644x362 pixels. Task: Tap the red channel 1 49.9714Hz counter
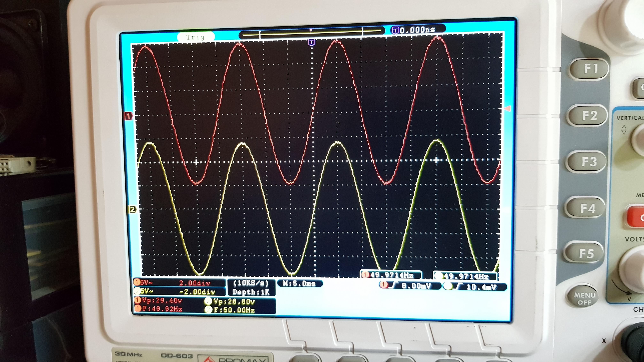391,275
